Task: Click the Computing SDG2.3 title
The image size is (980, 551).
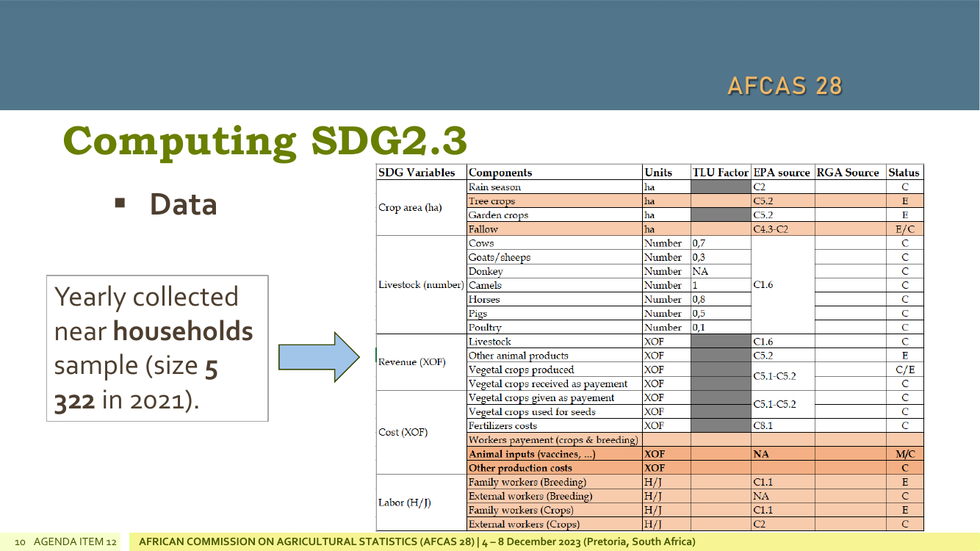Action: [x=265, y=140]
